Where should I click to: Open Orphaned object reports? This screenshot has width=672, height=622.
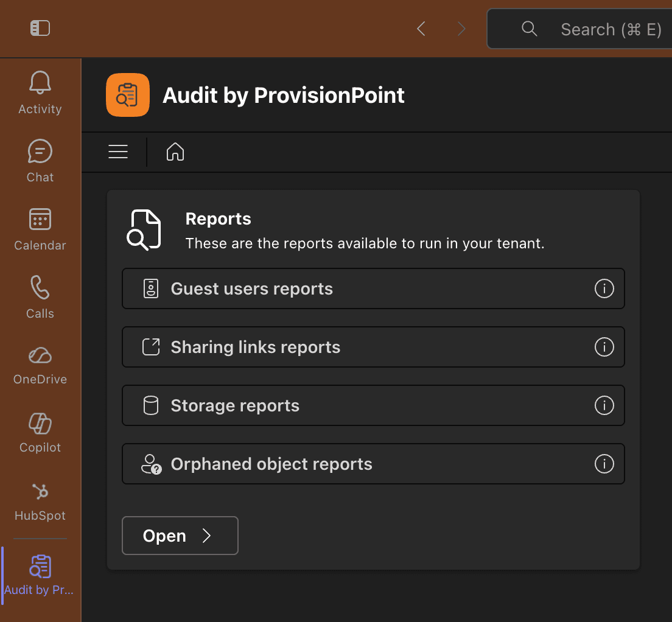coord(373,464)
